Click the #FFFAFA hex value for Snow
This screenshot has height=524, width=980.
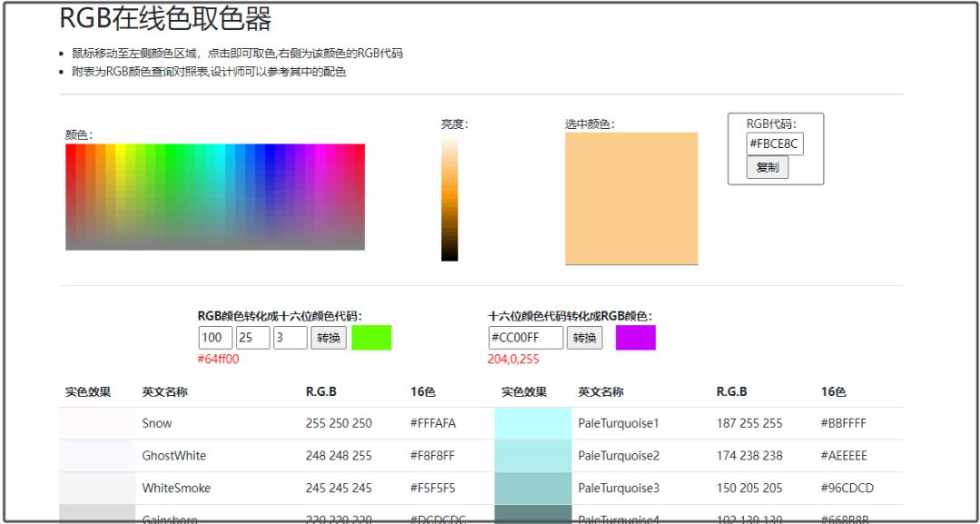pos(433,422)
